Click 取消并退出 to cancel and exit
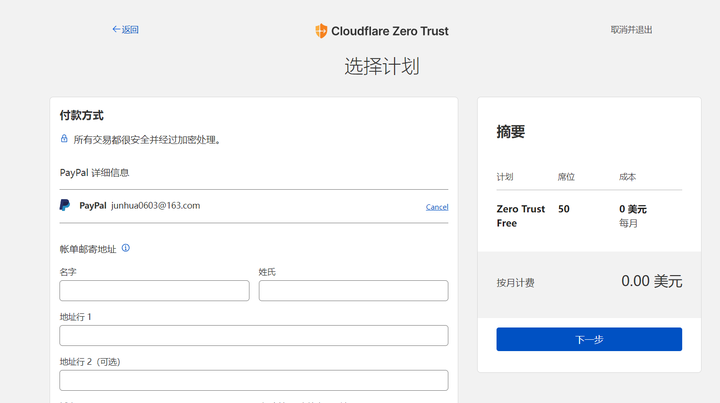Screen dimensions: 720x403 (631, 30)
